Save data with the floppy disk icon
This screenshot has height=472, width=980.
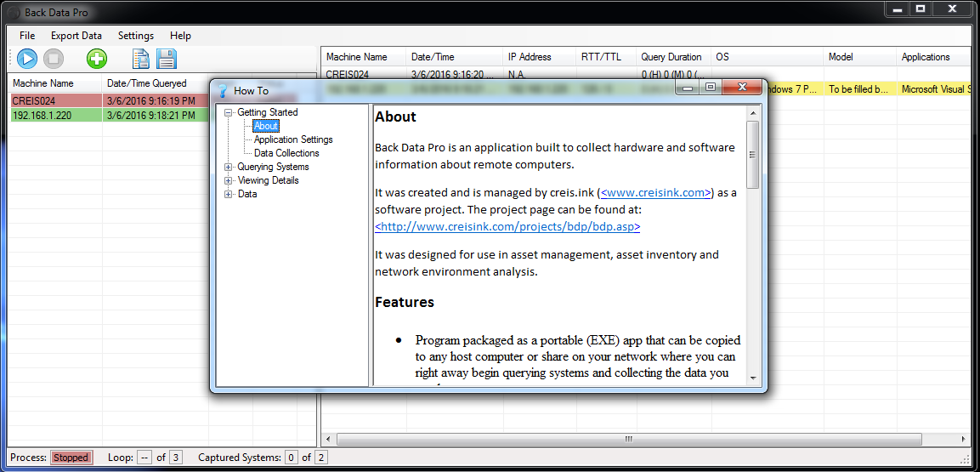(x=167, y=59)
